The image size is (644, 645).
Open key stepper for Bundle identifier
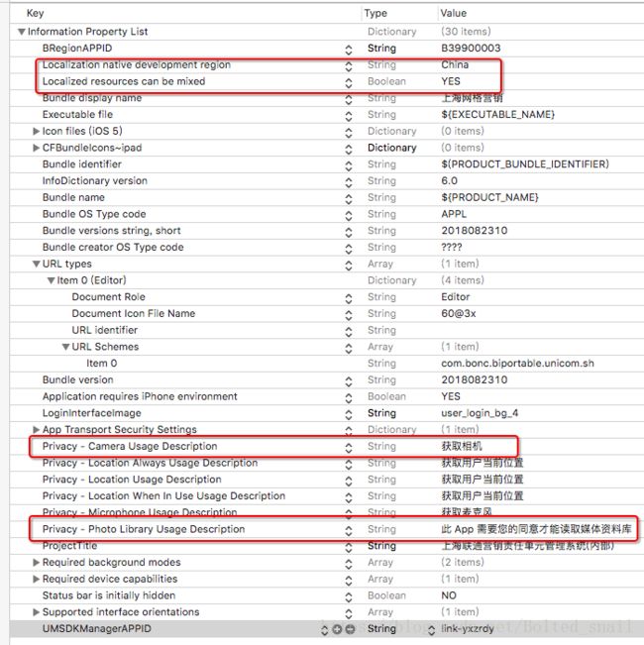point(349,165)
